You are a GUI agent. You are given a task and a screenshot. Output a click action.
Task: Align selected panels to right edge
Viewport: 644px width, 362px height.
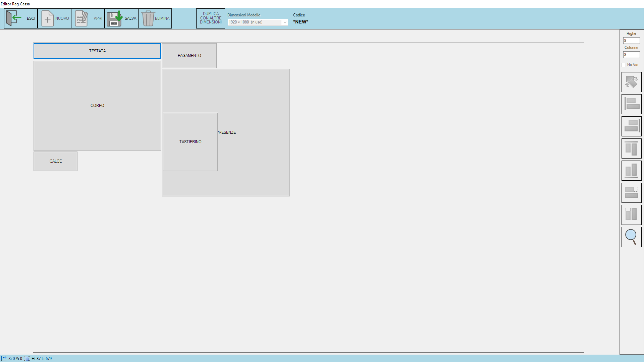pos(631,126)
